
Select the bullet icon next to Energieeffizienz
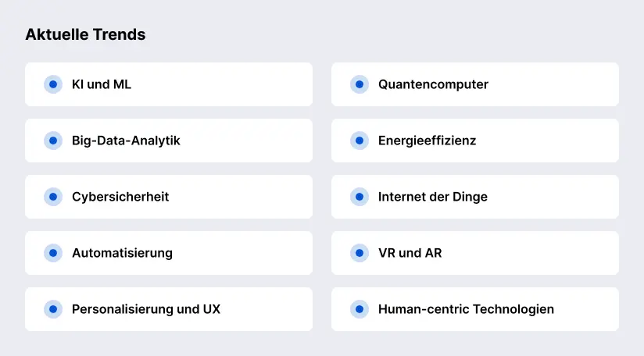click(x=360, y=141)
